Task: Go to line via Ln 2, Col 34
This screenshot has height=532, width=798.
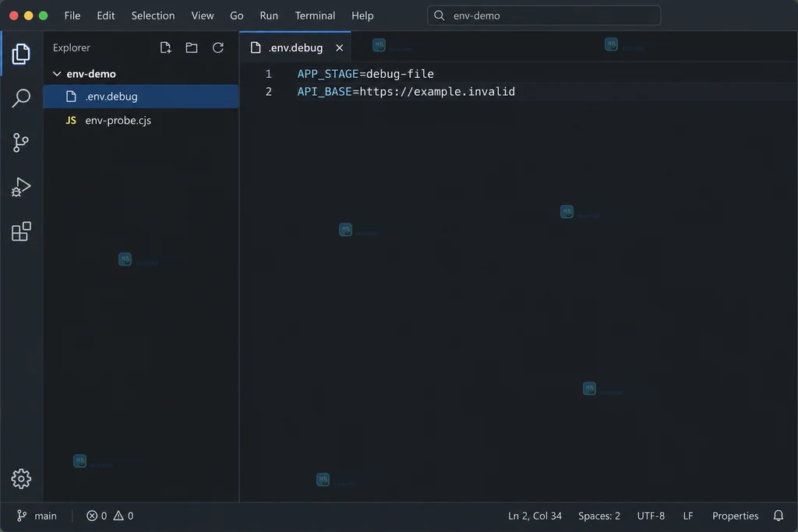Action: coord(535,516)
